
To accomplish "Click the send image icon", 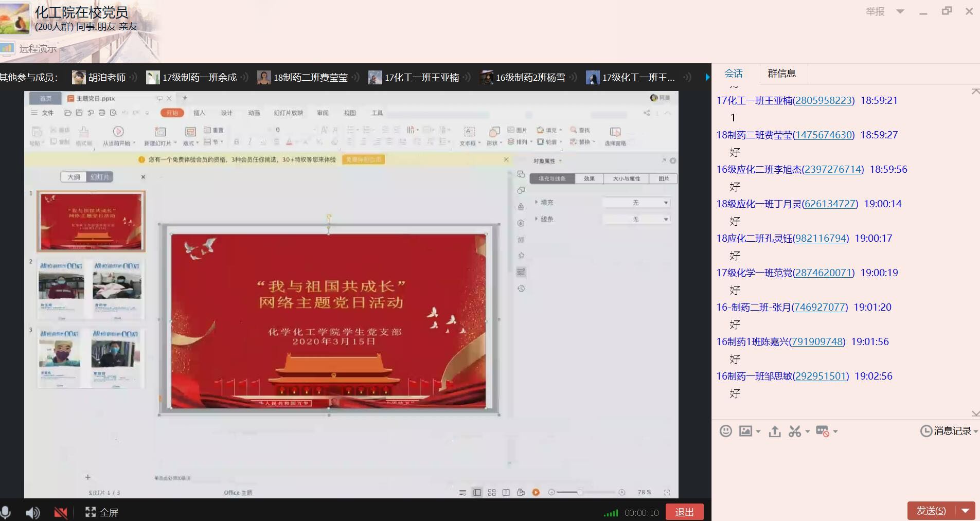I will tap(745, 431).
